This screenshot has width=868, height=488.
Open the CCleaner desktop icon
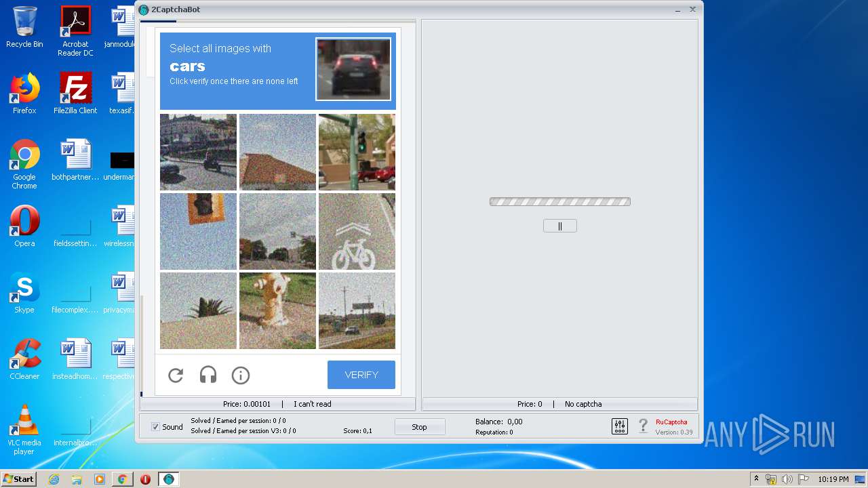(24, 359)
